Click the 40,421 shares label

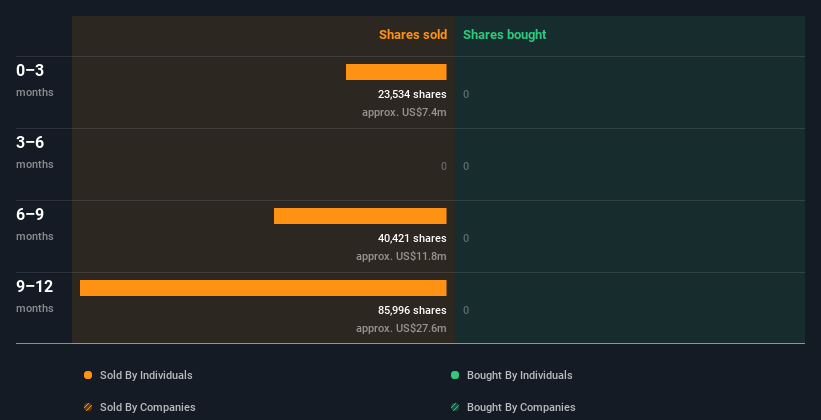pyautogui.click(x=412, y=238)
